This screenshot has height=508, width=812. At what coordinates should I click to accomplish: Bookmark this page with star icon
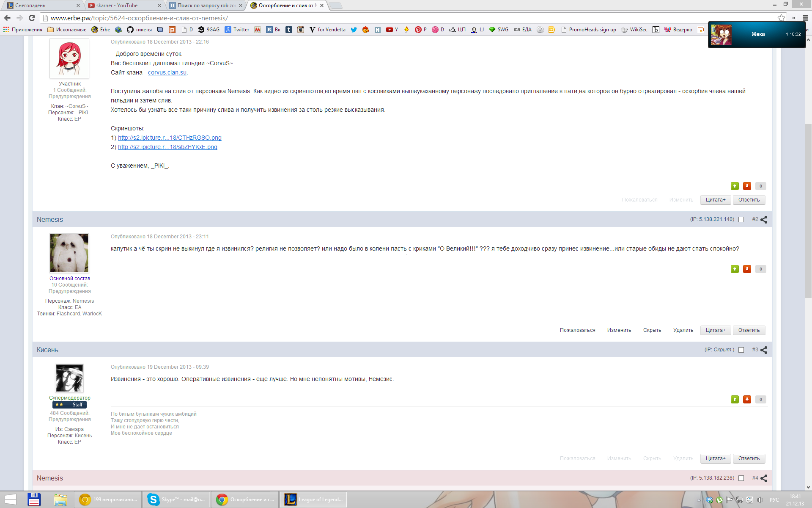pos(781,18)
